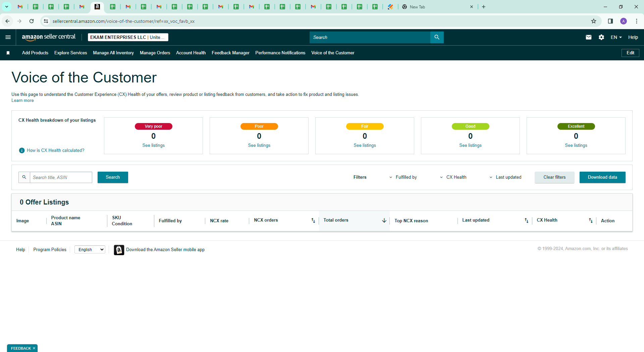
Task: See listings under Very poor
Action: pyautogui.click(x=154, y=145)
